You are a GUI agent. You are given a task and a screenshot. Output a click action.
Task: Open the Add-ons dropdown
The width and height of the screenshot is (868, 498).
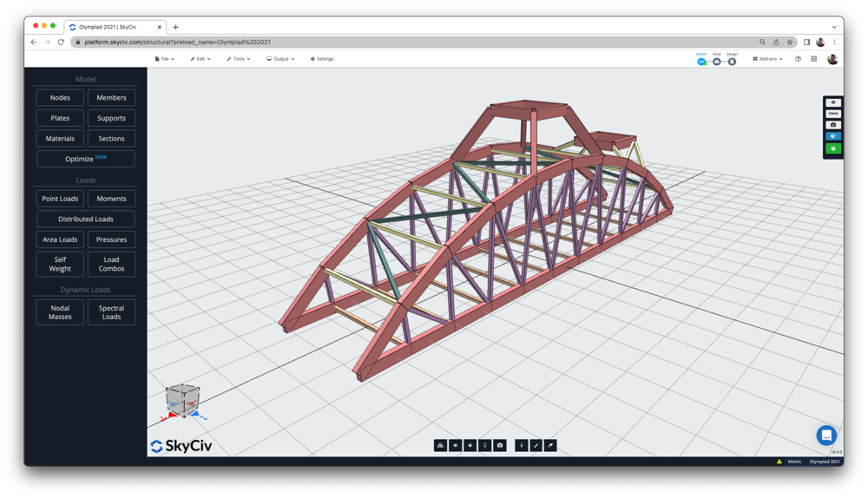tap(767, 59)
